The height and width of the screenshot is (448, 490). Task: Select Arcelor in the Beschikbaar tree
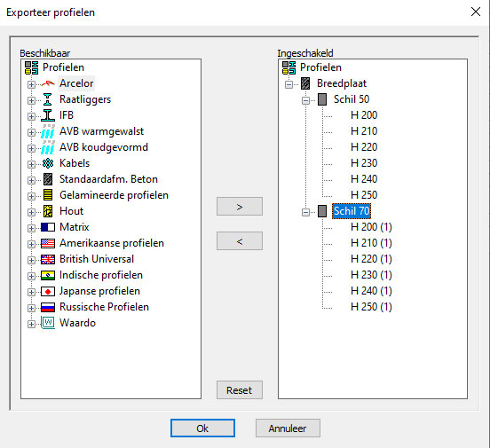(76, 83)
